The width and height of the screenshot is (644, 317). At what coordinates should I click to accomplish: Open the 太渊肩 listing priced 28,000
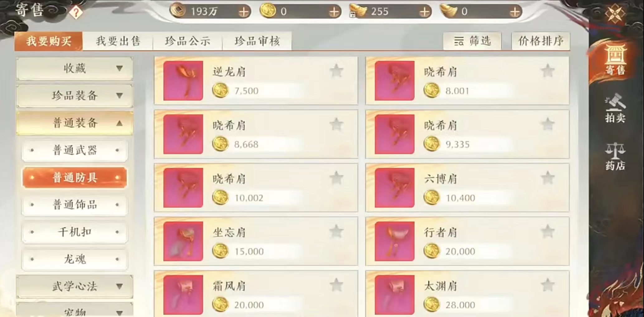click(467, 294)
